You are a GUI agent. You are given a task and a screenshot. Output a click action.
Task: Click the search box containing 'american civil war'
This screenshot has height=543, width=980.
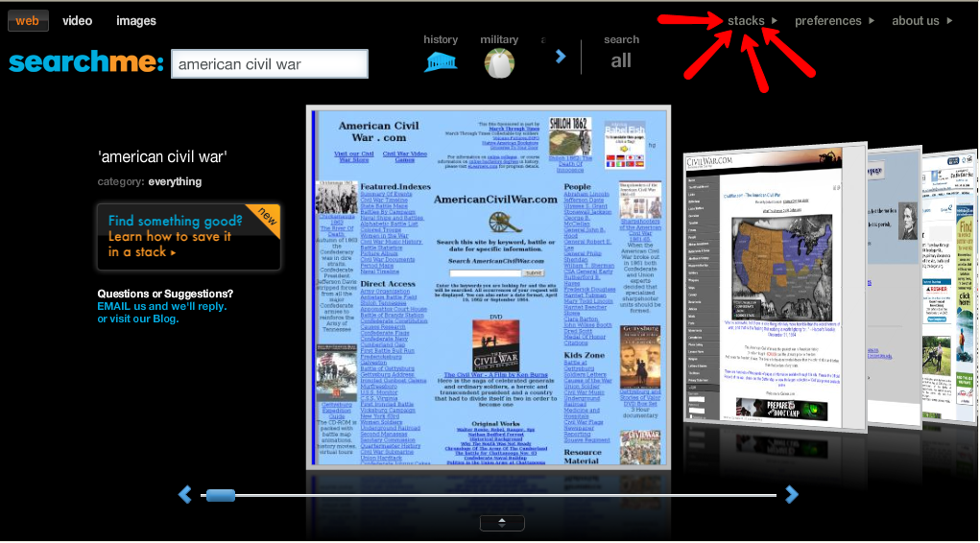[270, 64]
